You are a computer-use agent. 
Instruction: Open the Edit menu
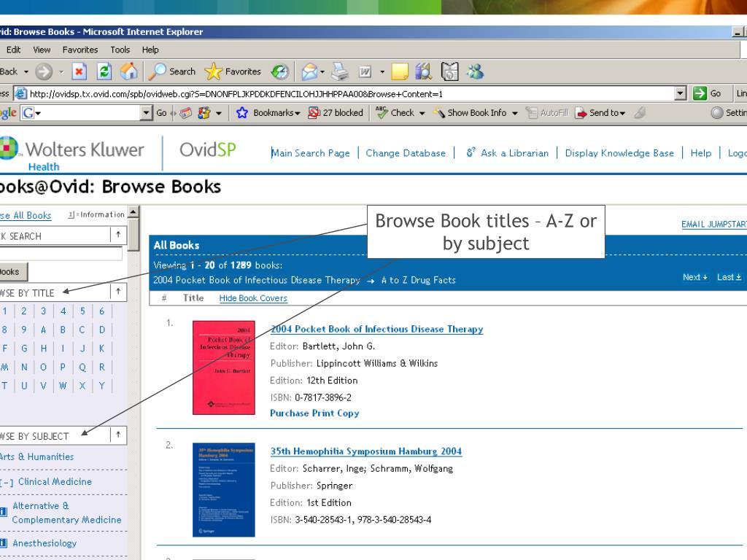click(13, 50)
